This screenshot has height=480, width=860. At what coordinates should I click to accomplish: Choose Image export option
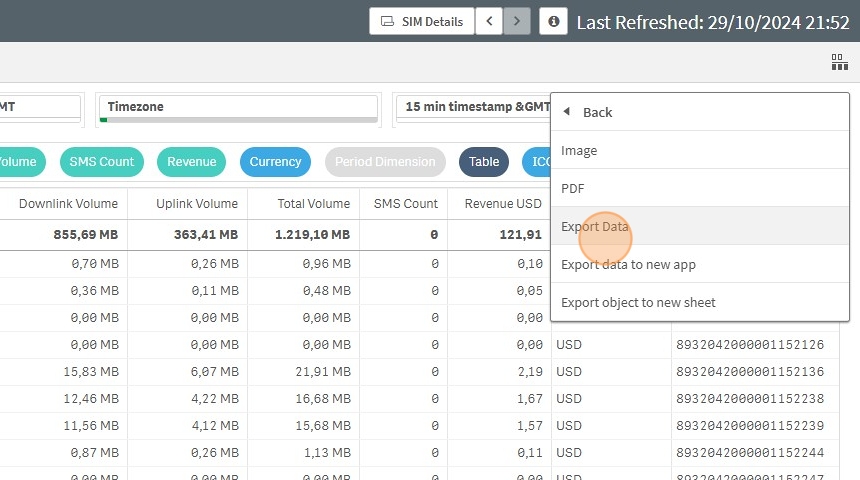point(700,150)
